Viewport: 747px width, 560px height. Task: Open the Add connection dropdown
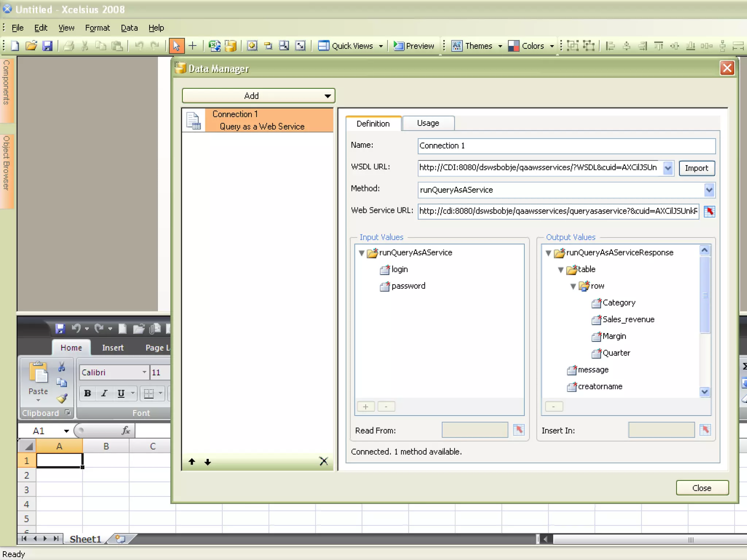coord(258,96)
